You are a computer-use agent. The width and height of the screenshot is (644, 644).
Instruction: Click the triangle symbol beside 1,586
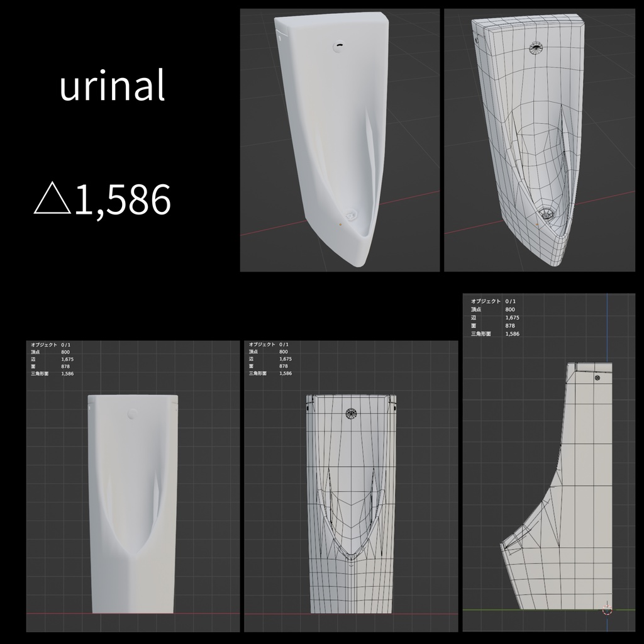pyautogui.click(x=52, y=199)
